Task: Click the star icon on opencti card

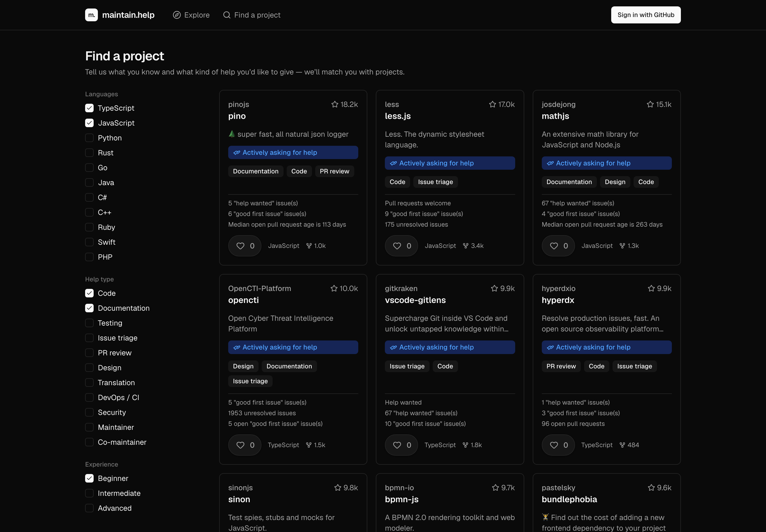Action: (x=334, y=288)
